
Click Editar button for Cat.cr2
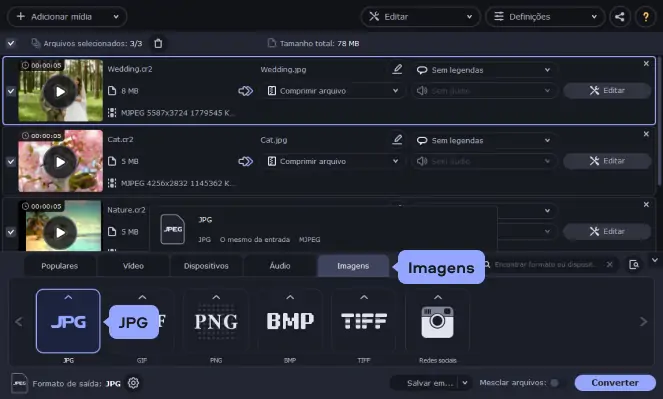pyautogui.click(x=607, y=161)
